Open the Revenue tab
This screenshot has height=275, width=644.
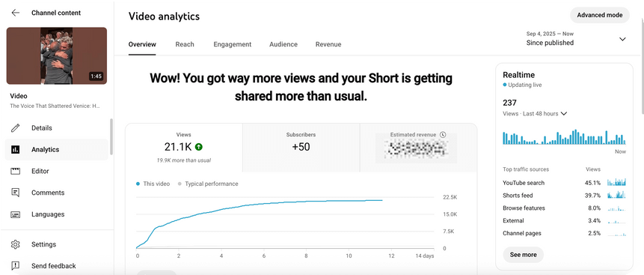pos(328,44)
